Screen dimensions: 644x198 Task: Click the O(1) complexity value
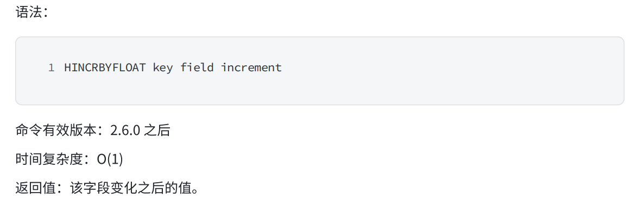110,159
